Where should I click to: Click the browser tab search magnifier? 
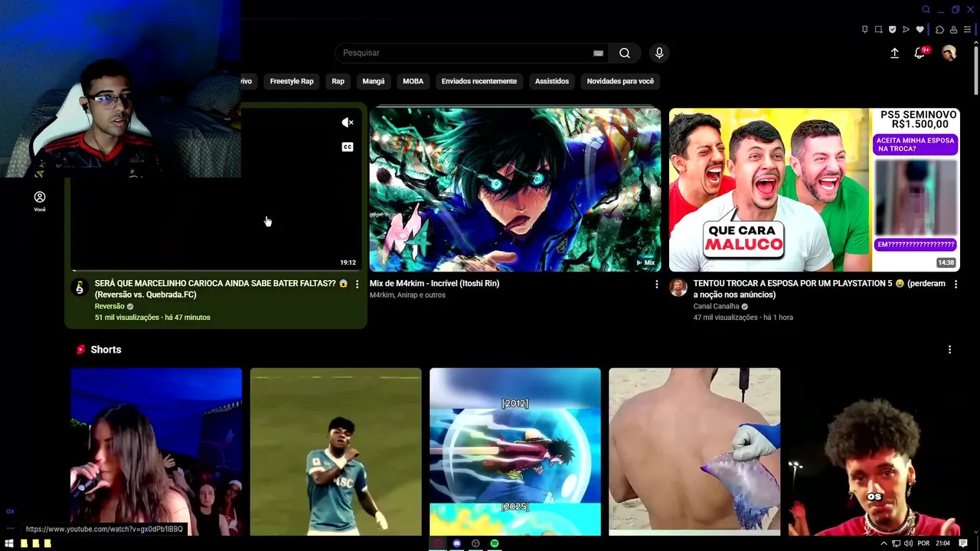click(926, 9)
